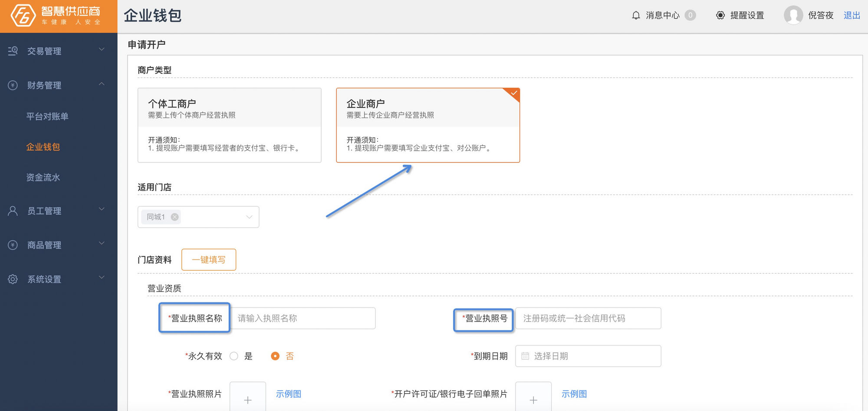Open the 系统设置 menu

(59, 279)
